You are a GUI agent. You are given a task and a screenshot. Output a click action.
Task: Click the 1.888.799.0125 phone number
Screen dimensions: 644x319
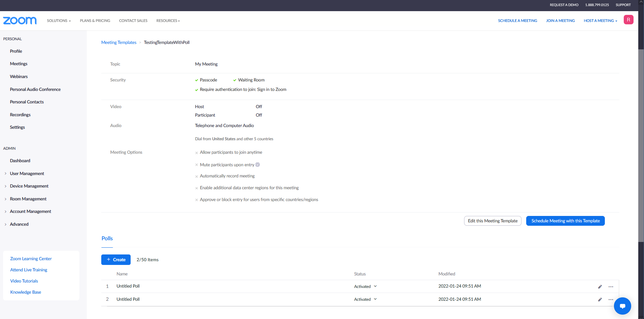coord(597,5)
